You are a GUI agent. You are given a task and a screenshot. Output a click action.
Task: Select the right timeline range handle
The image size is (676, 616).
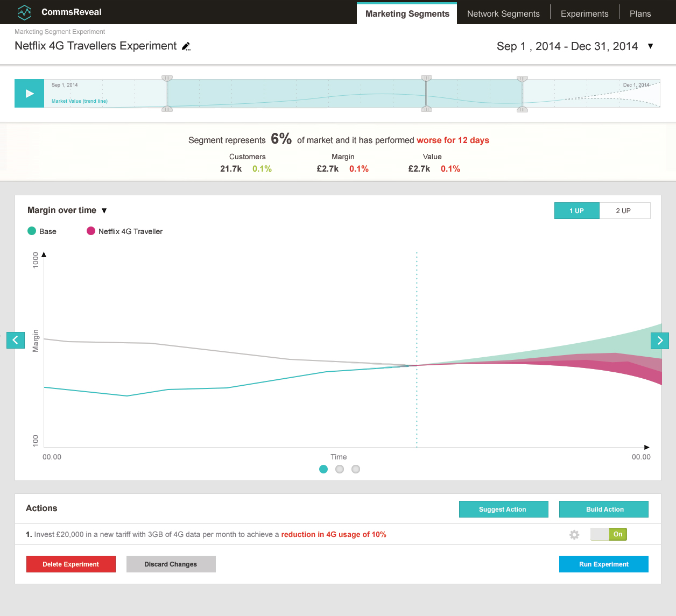522,94
